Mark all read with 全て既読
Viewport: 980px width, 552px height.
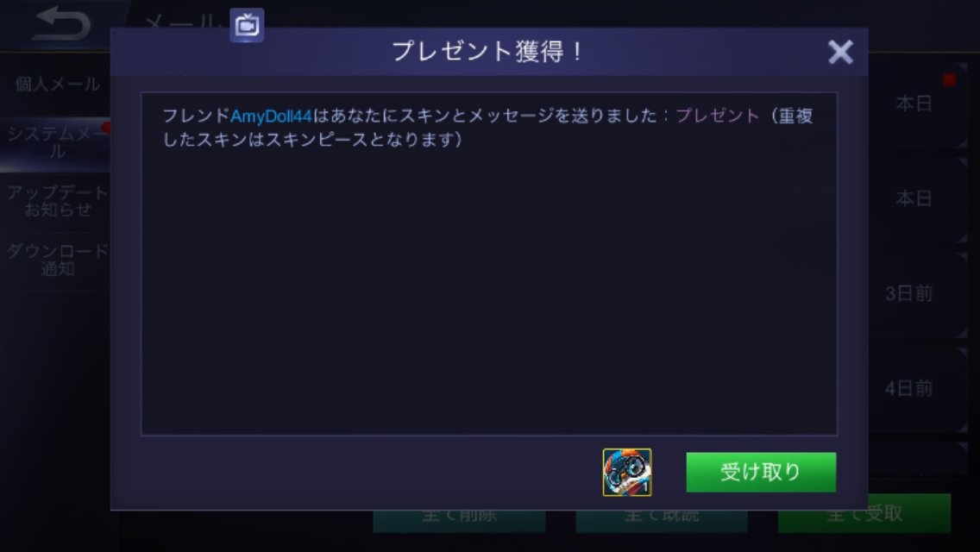point(662,521)
